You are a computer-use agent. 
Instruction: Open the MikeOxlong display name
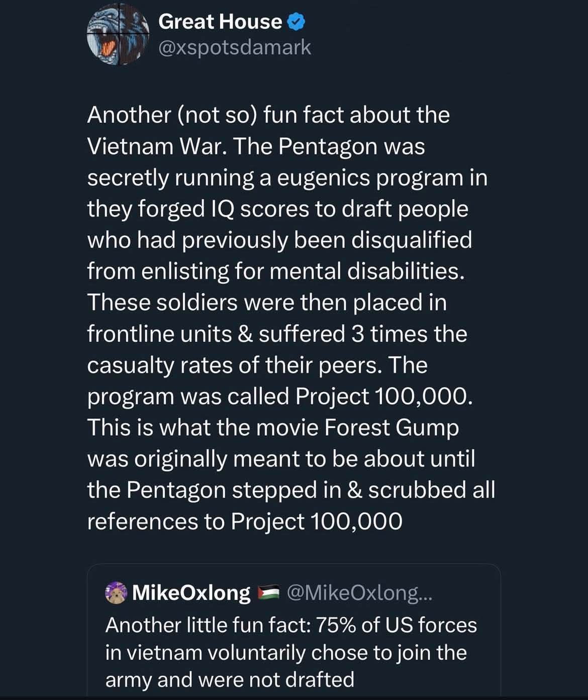[191, 593]
